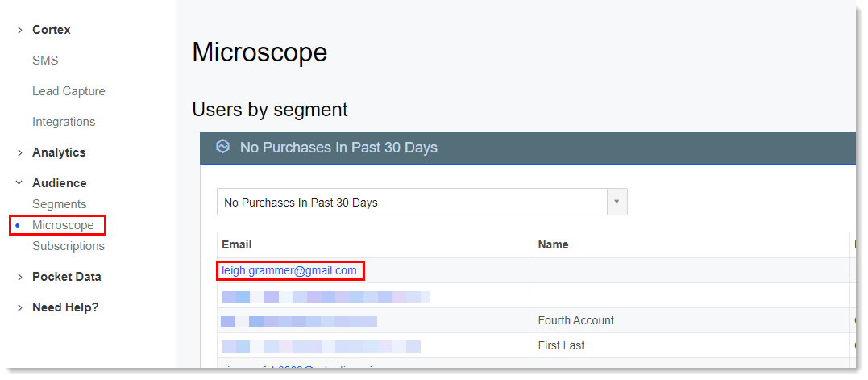Click the segment hexagon icon in header

(x=222, y=148)
